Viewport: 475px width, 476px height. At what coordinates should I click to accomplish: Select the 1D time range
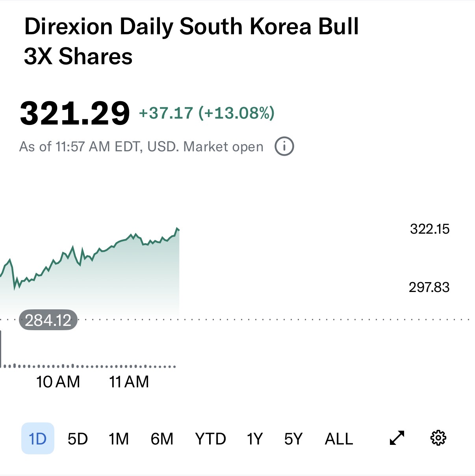[x=38, y=439]
